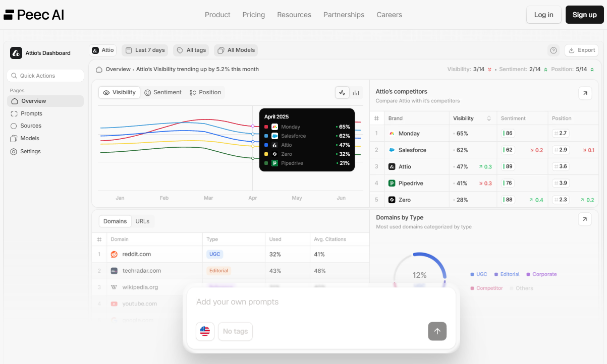Click the UGC type tag
Screen dimensions: 607x364
click(x=214, y=254)
